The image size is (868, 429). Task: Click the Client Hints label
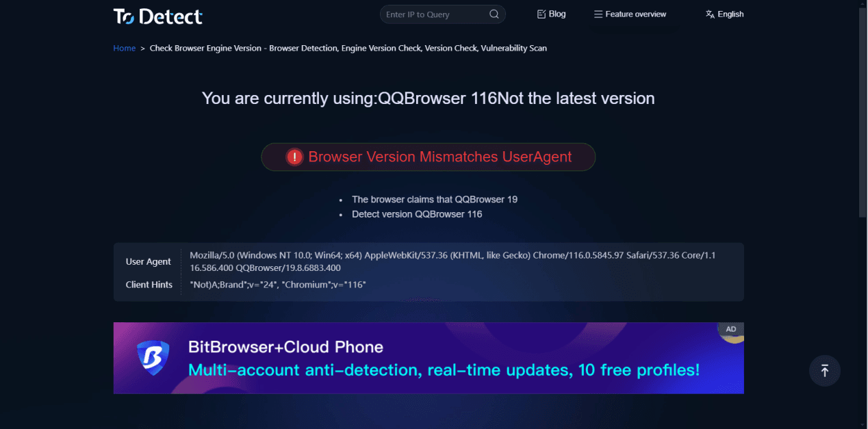click(149, 285)
